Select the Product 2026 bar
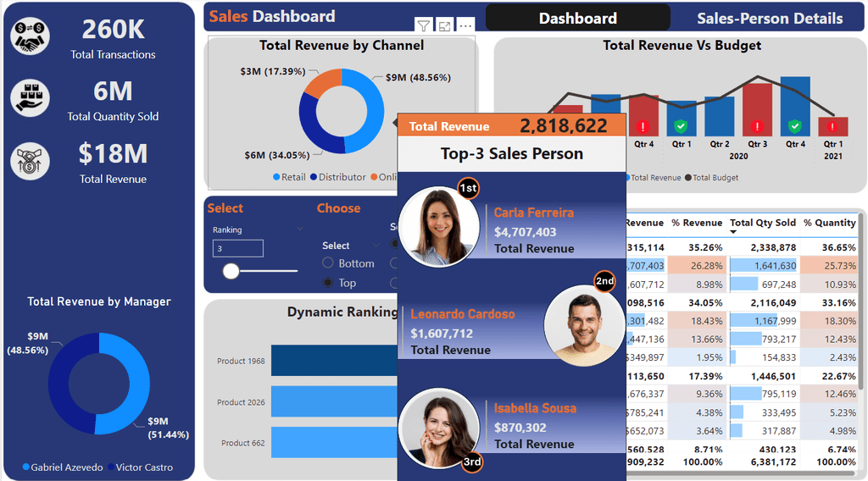Screen dimensions: 868x481 click(334, 402)
